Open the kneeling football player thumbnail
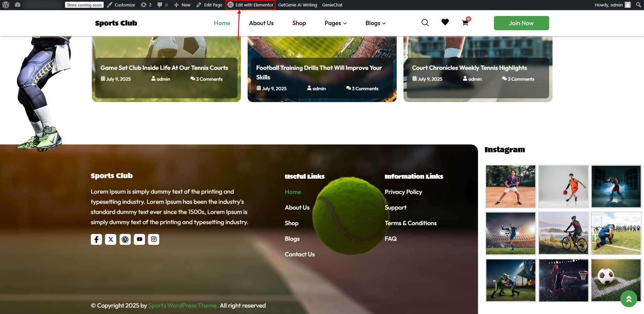Screen dimensions: 644x314 [x=616, y=233]
